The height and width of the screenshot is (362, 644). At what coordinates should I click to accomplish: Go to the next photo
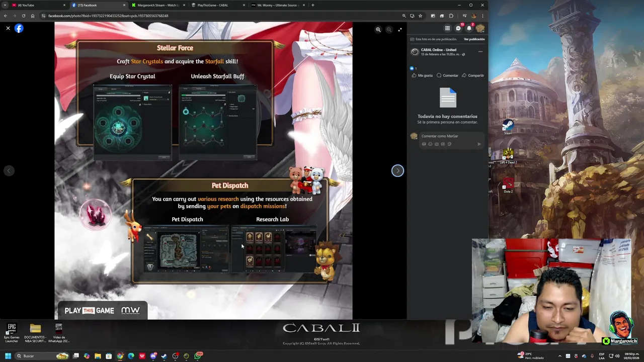point(397,171)
